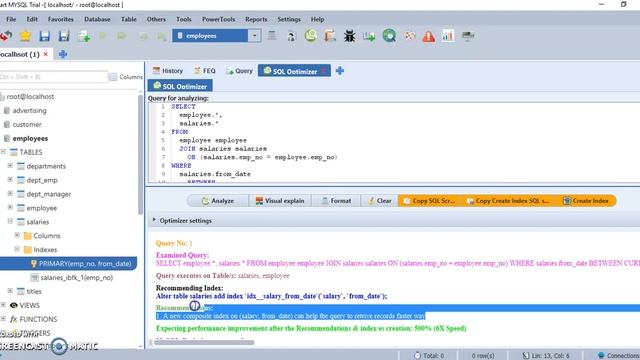
Task: Switch to the History tab
Action: [x=168, y=71]
